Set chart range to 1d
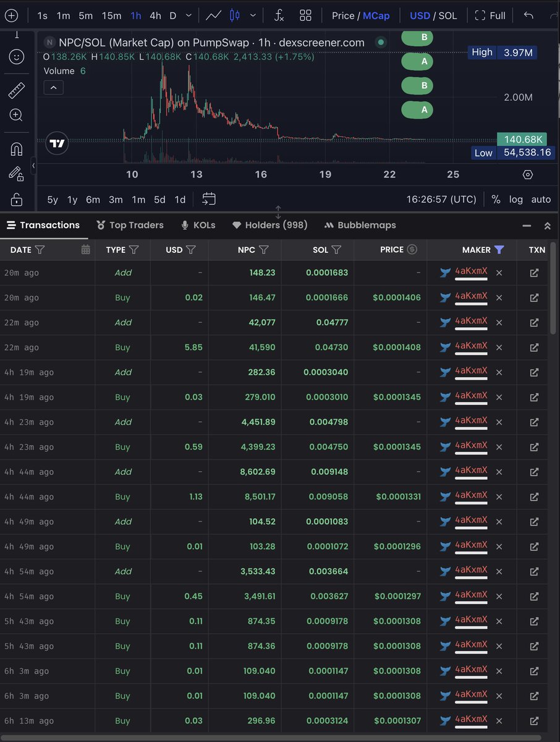The image size is (560, 742). tap(180, 199)
